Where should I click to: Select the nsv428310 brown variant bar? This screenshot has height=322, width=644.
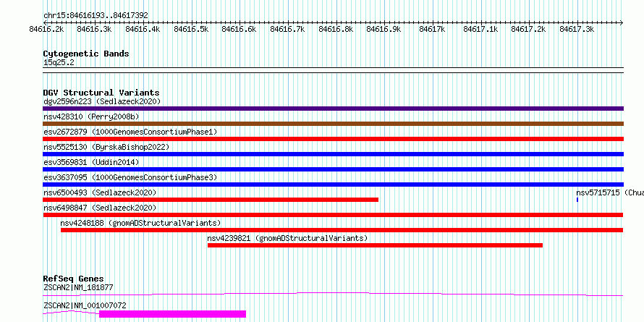[x=333, y=124]
